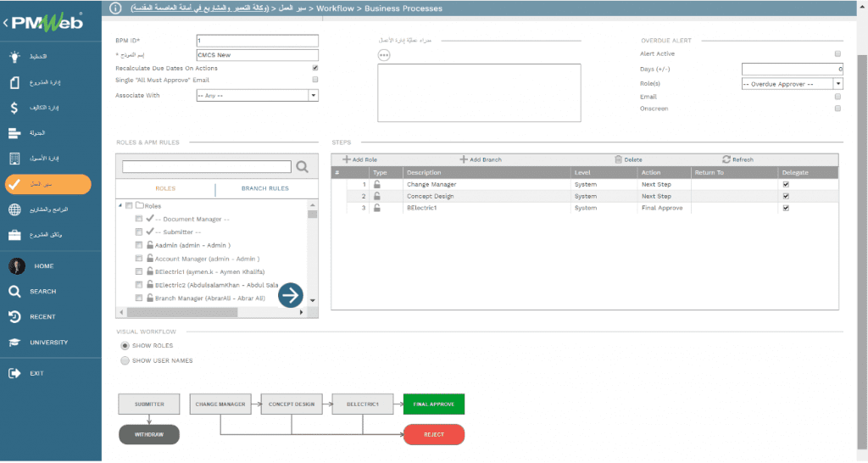
Task: Collapse the sidebar via PMWeb back arrow
Action: [x=6, y=23]
